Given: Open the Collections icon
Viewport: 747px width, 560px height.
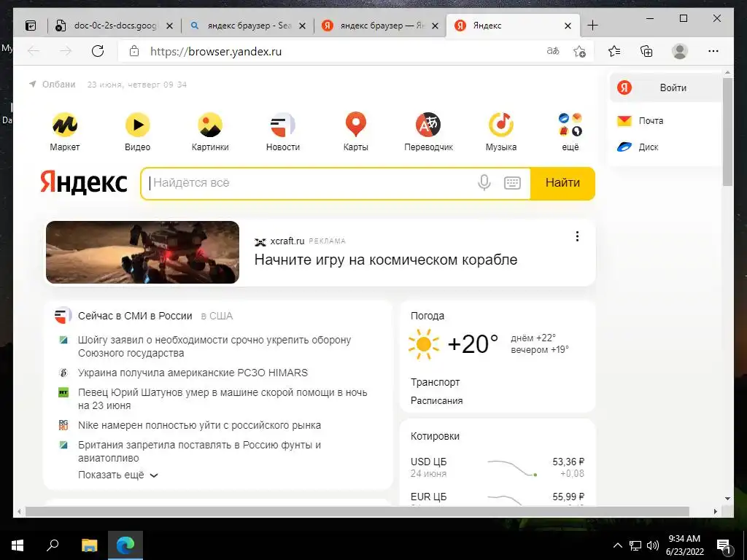Looking at the screenshot, I should click(x=646, y=51).
